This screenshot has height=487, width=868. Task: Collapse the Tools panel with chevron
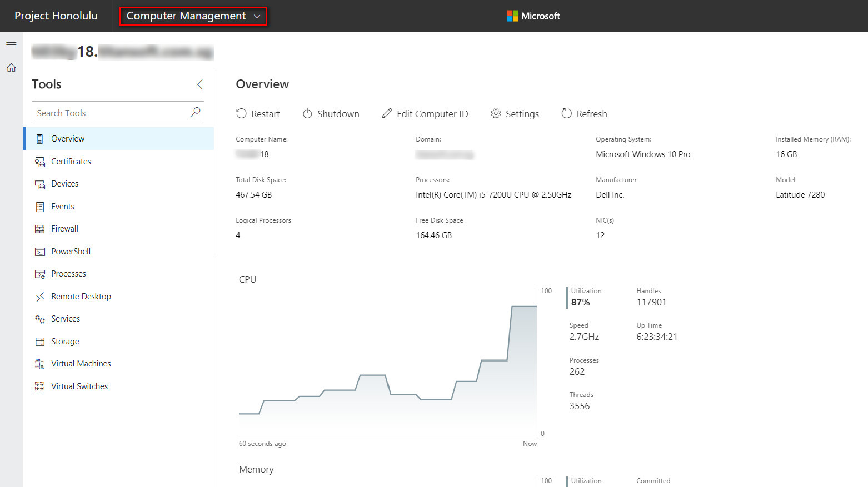pos(200,84)
